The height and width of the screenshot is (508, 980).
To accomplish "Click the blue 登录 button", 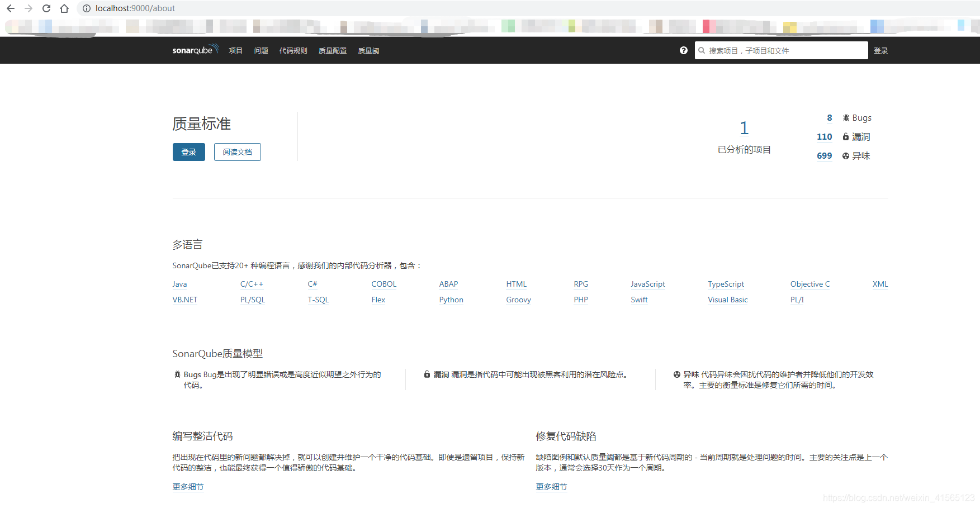I will click(x=189, y=152).
